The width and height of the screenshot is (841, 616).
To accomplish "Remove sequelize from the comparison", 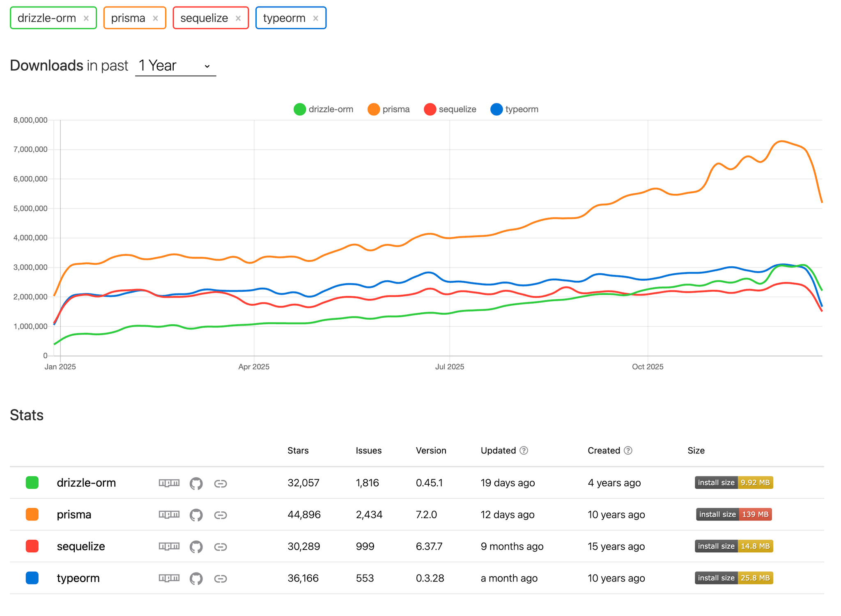I will coord(238,18).
